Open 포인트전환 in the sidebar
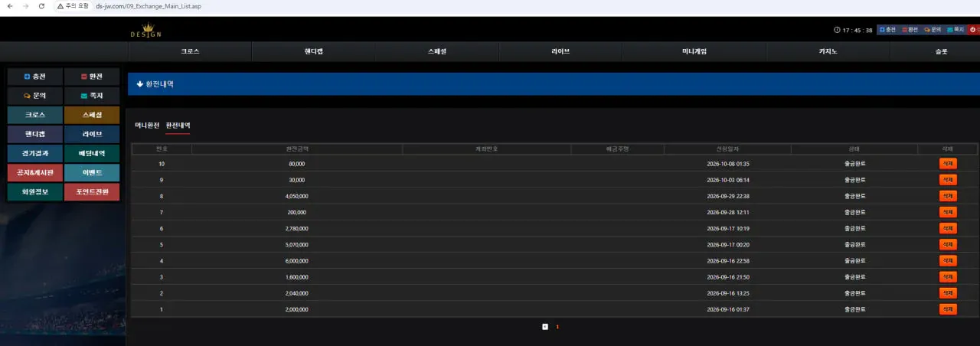This screenshot has width=980, height=346. tap(92, 192)
